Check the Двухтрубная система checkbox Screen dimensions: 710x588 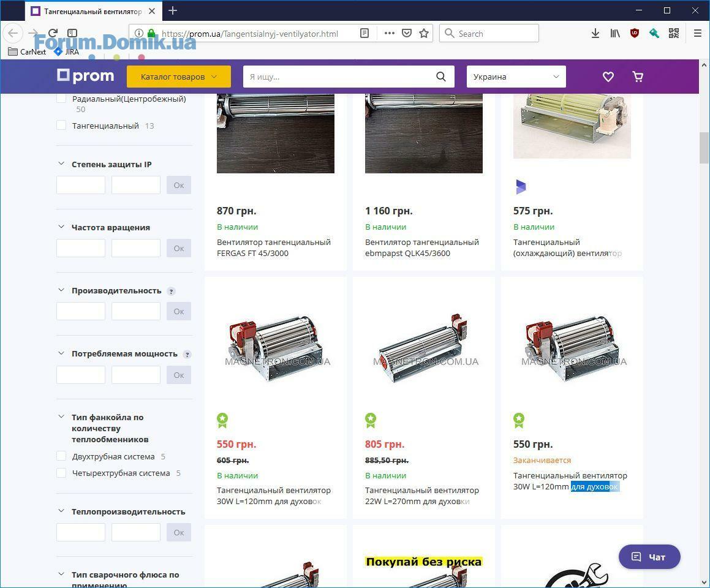click(x=61, y=456)
